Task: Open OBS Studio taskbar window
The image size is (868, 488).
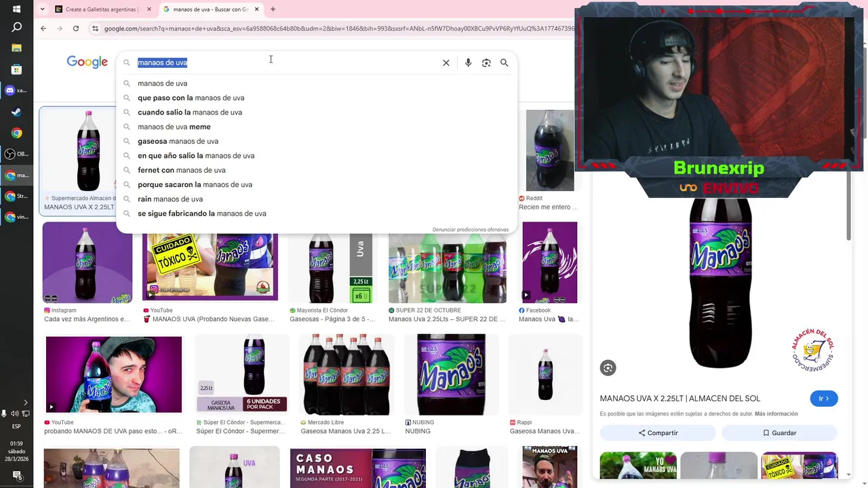Action: (x=16, y=154)
